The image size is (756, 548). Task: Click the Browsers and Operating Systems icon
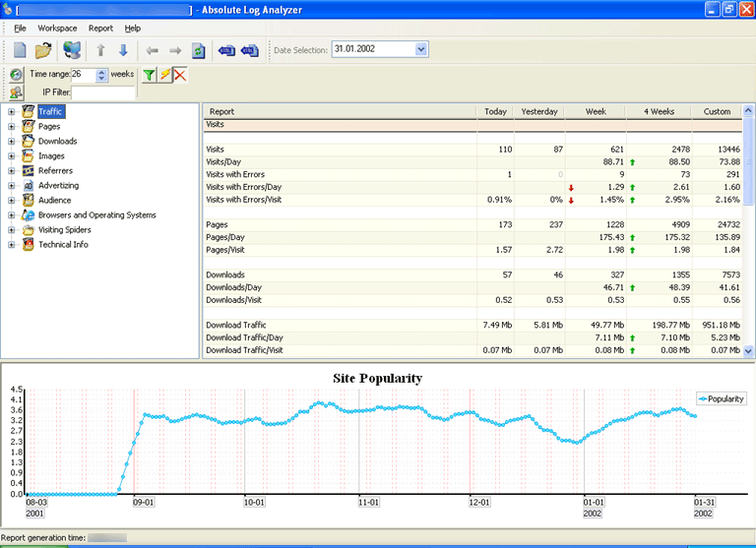pyautogui.click(x=29, y=214)
